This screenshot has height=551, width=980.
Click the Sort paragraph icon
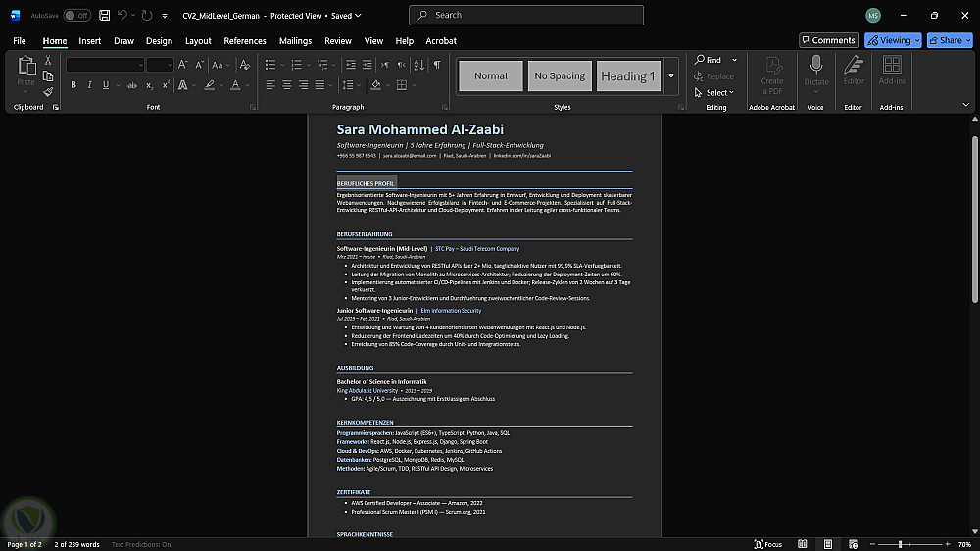click(x=419, y=65)
